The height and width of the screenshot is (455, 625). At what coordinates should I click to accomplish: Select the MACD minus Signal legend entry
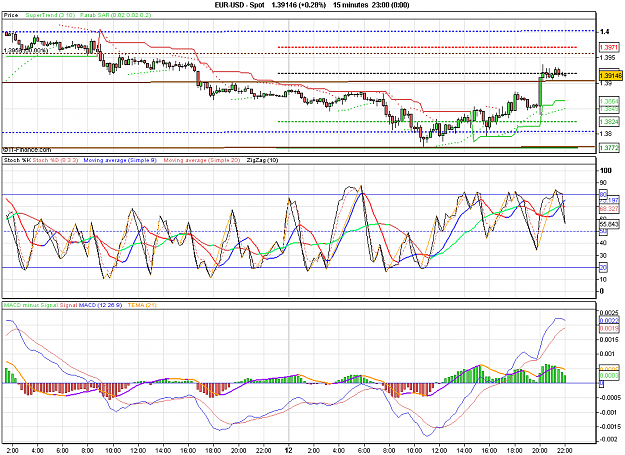click(x=31, y=305)
